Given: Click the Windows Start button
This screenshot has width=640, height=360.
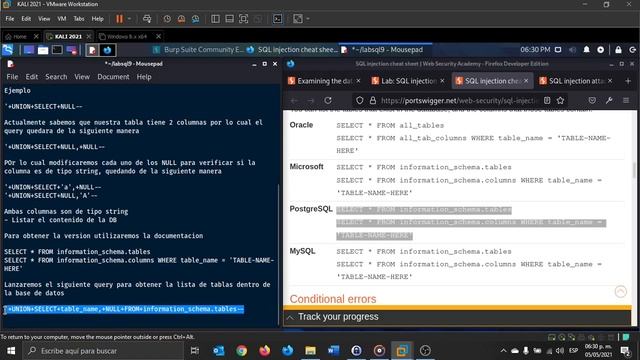Looking at the screenshot, I should [11, 351].
